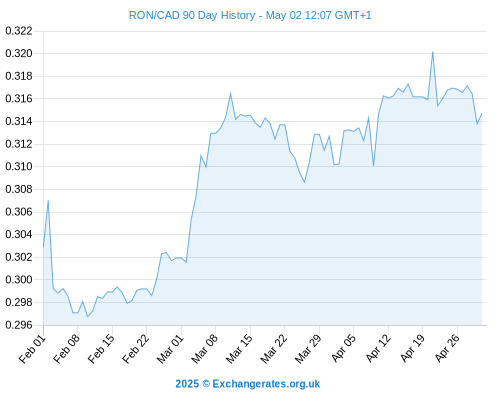Click the 0.320 y-axis value label
The height and width of the screenshot is (400, 495).
[x=19, y=53]
